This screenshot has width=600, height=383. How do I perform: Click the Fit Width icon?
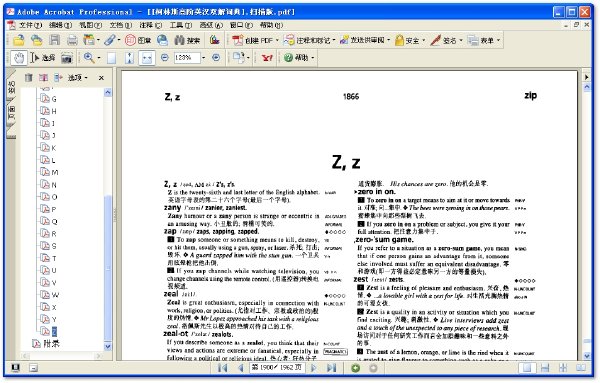coord(147,58)
